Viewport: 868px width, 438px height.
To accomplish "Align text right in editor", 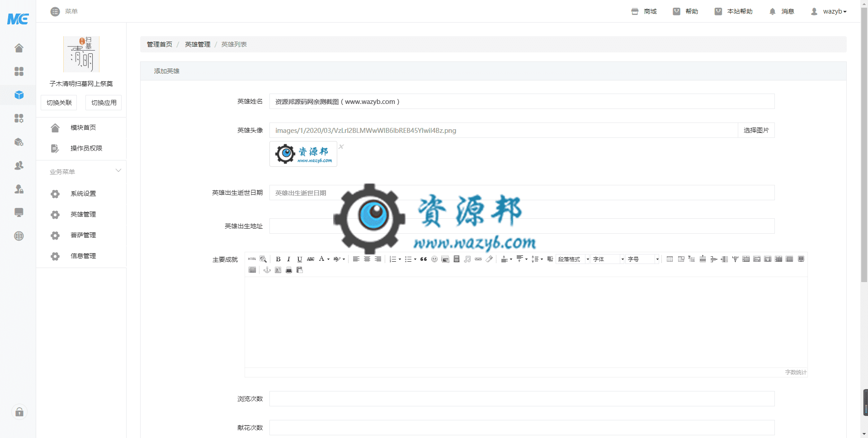I will tap(378, 259).
